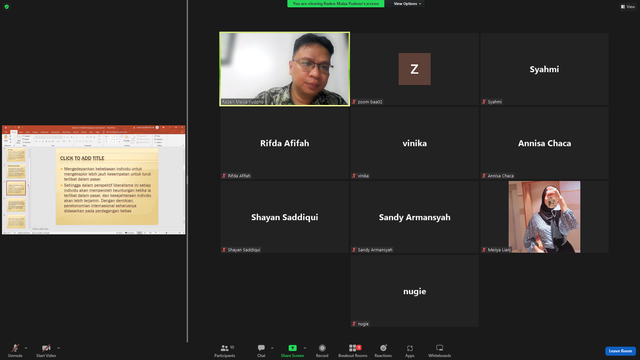This screenshot has height=360, width=640.
Task: Click the bottom slide thumbnail in shared PowerPoint
Action: [x=16, y=222]
